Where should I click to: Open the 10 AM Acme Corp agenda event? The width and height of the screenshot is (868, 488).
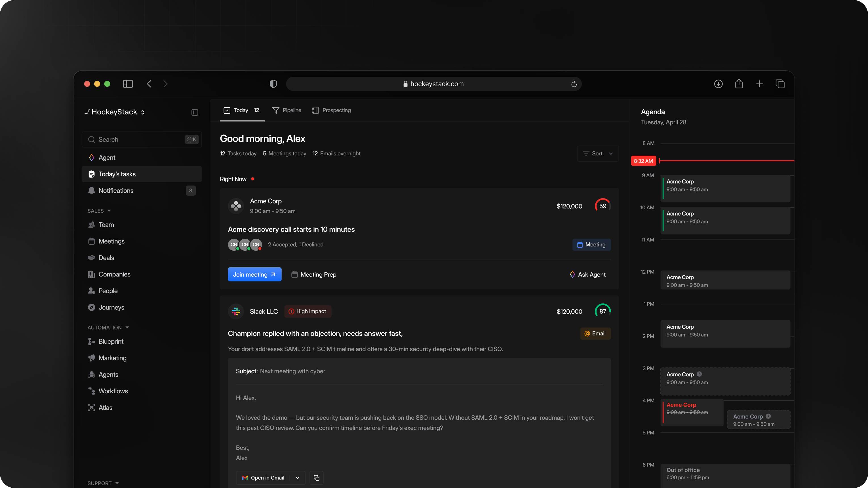(x=725, y=221)
